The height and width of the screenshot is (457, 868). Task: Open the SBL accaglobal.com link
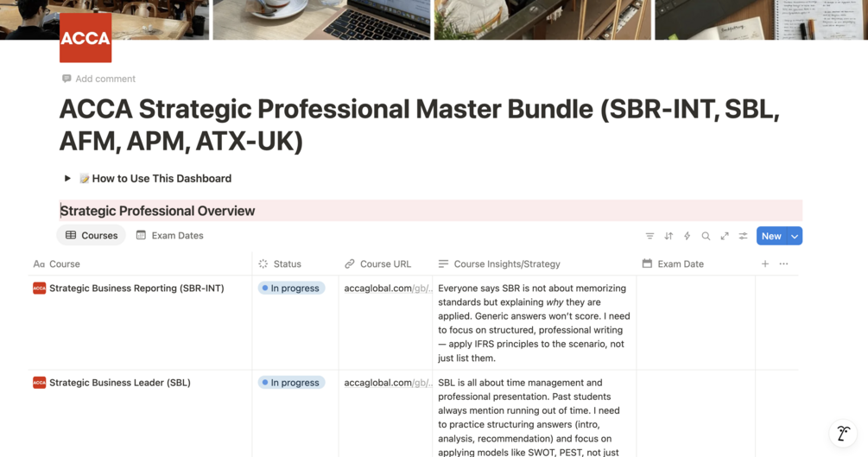(388, 383)
